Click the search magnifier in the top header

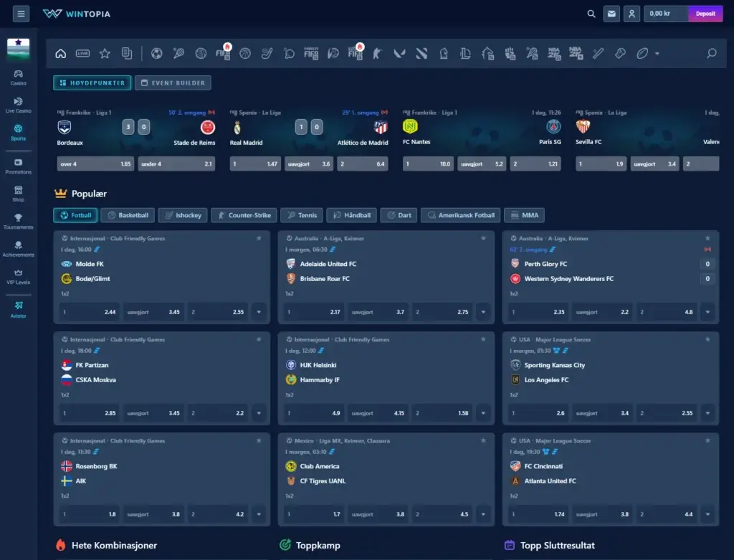point(591,14)
